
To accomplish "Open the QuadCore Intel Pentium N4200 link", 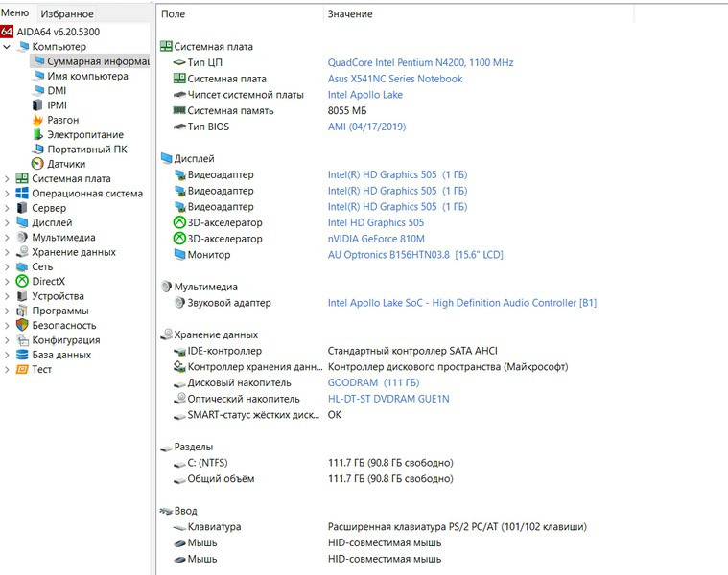I will (x=420, y=63).
